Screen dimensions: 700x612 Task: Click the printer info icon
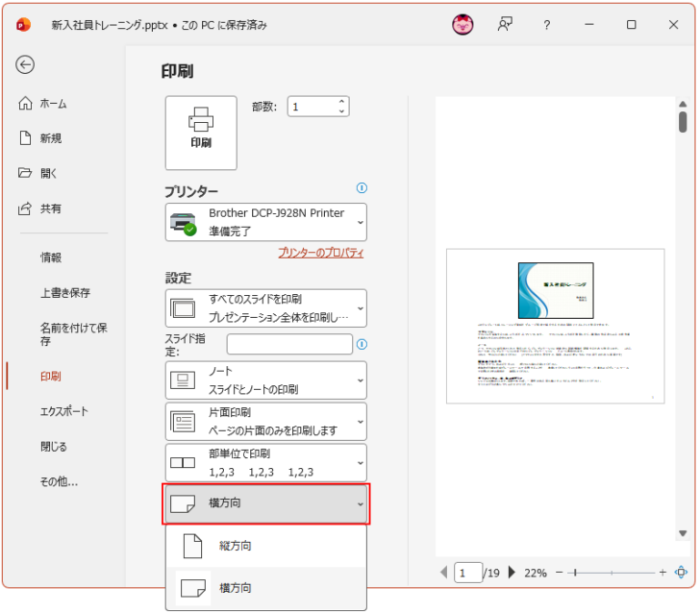tap(362, 188)
